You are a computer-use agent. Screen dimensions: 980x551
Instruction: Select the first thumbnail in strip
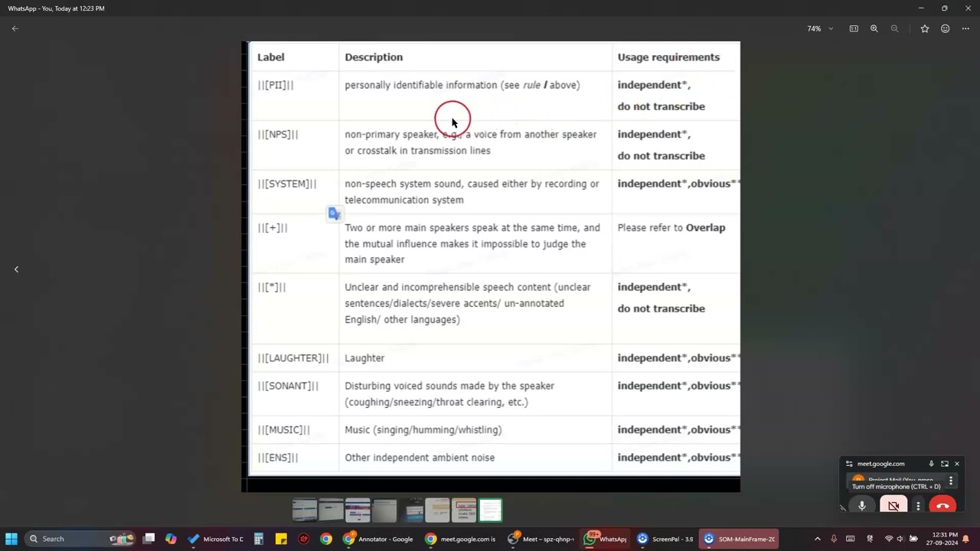pyautogui.click(x=305, y=510)
